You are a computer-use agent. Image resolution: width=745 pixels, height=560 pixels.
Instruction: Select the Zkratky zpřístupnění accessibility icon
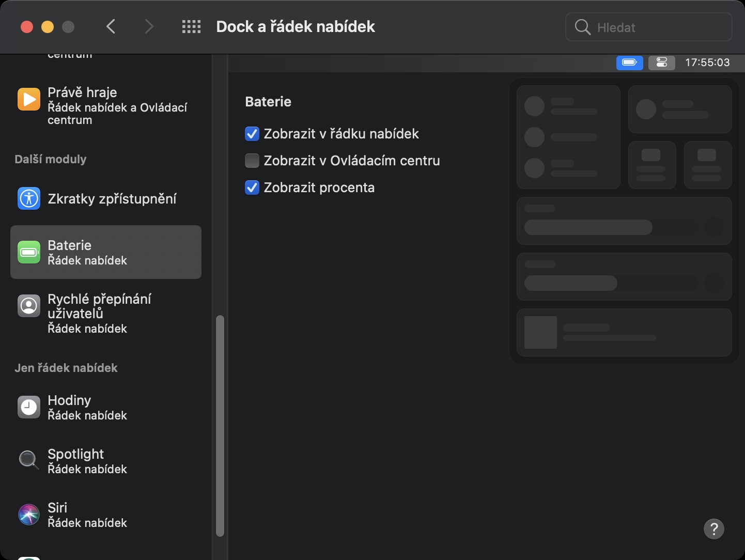click(x=29, y=198)
